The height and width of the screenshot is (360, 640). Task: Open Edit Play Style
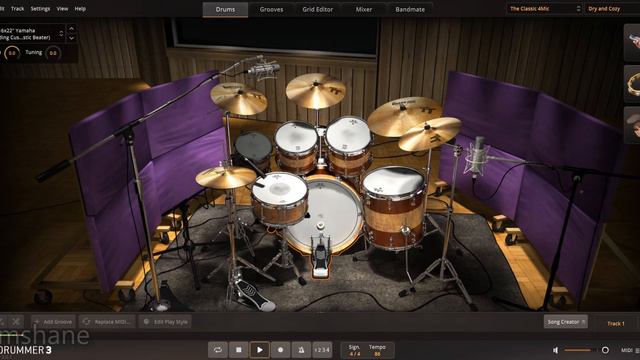(165, 322)
